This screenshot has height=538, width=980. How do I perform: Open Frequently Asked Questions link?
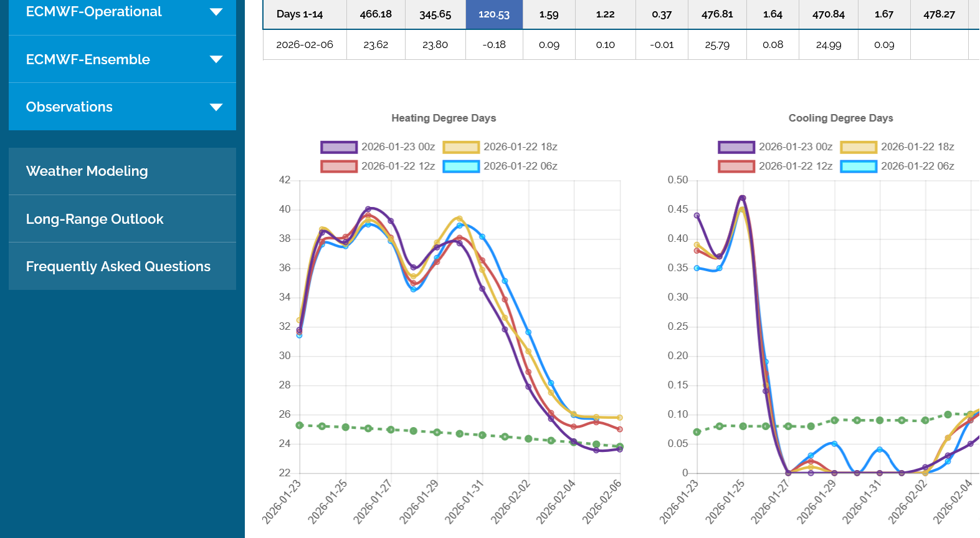coord(118,266)
